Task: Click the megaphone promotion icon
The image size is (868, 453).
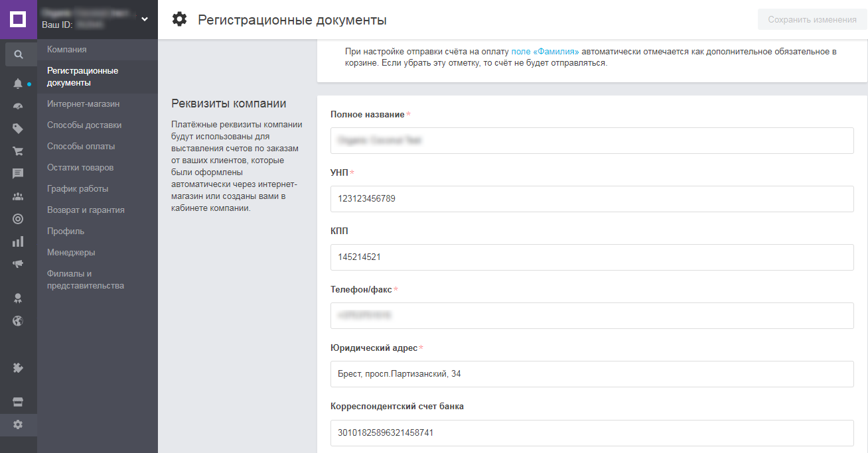Action: click(19, 263)
